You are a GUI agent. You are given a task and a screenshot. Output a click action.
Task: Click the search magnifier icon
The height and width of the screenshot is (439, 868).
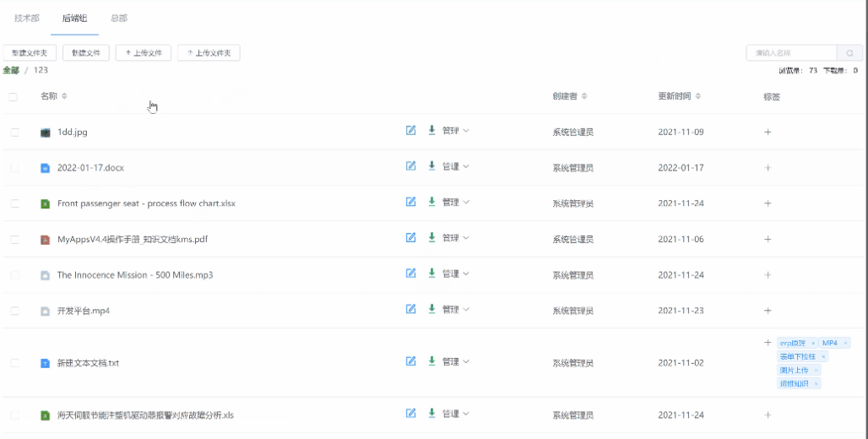coord(849,53)
